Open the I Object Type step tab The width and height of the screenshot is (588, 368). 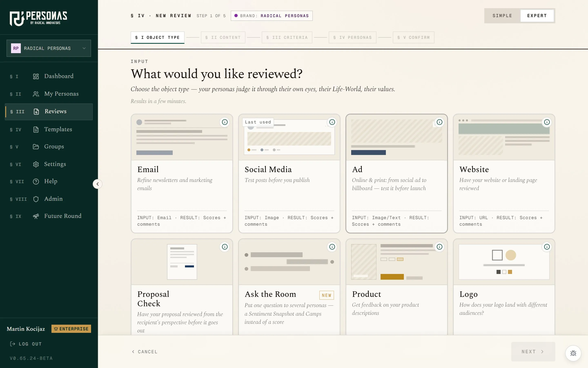click(x=157, y=37)
